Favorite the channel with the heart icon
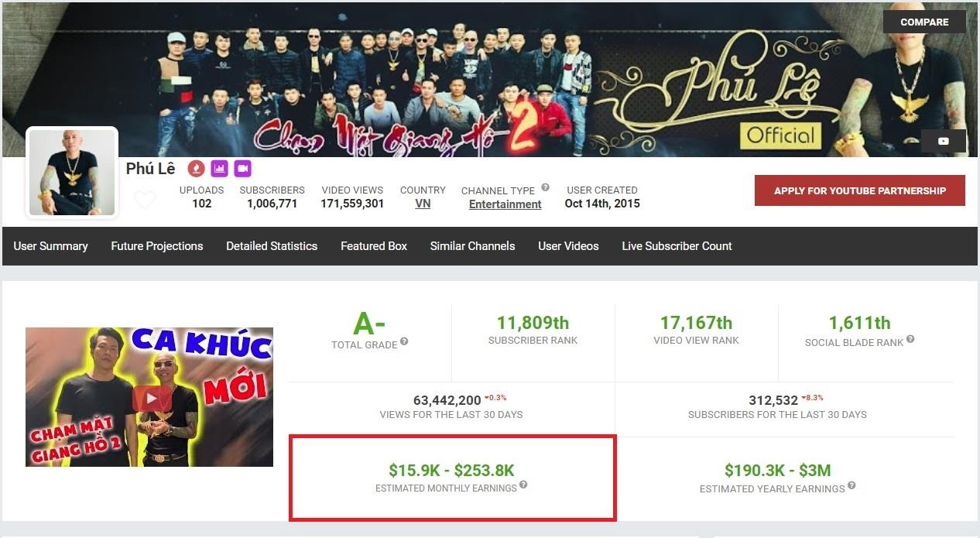 click(145, 200)
